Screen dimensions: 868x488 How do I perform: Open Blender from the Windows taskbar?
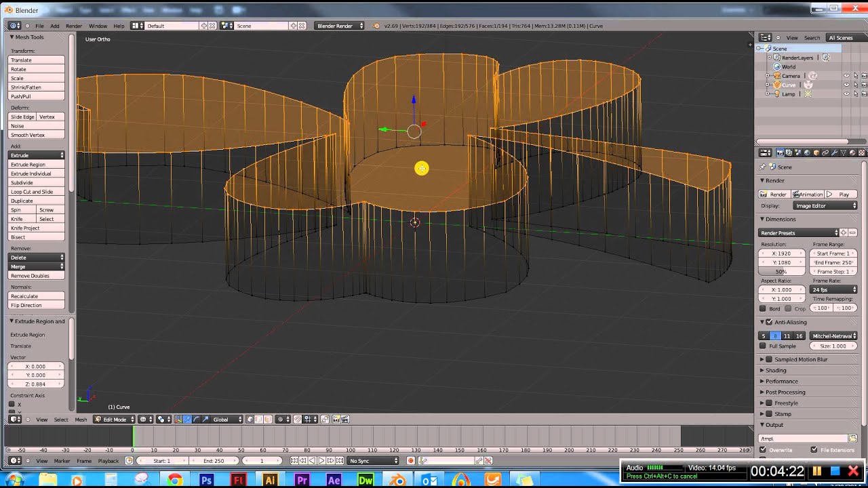point(398,481)
